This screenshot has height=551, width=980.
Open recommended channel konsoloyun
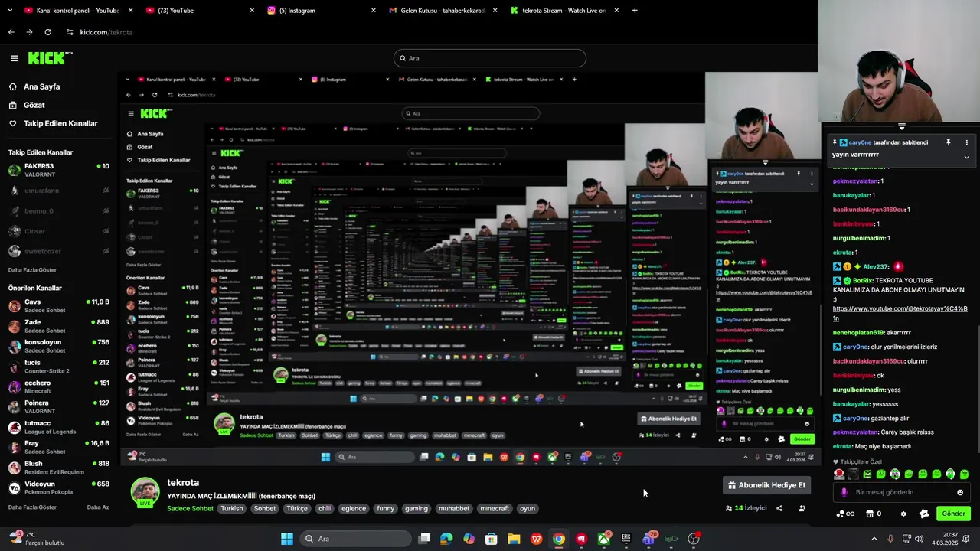[58, 346]
